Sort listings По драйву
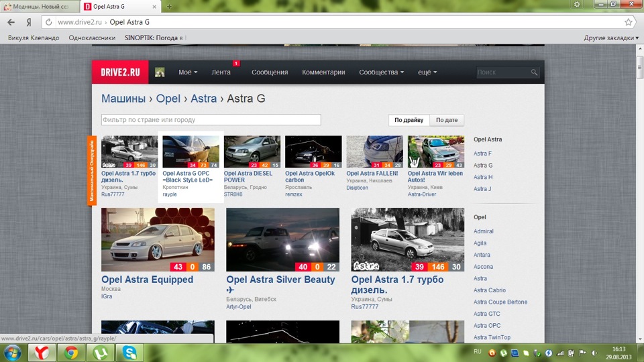Screen dimensions: 644x362 pyautogui.click(x=409, y=120)
